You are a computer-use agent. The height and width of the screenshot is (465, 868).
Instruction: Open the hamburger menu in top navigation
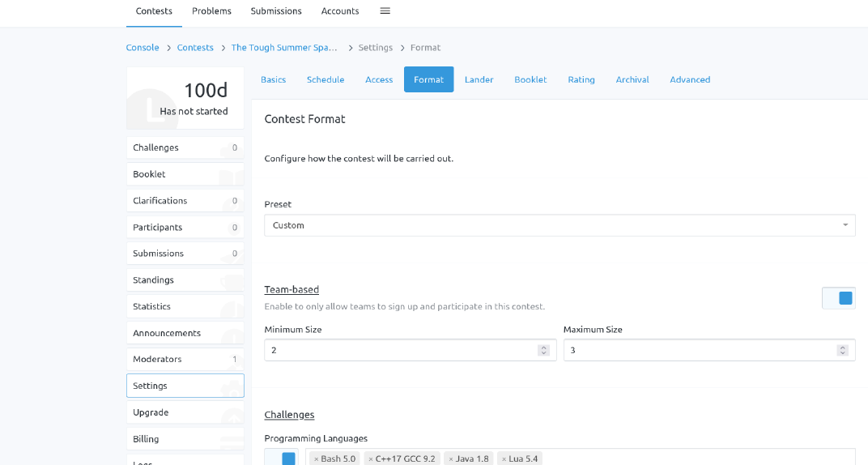click(385, 11)
